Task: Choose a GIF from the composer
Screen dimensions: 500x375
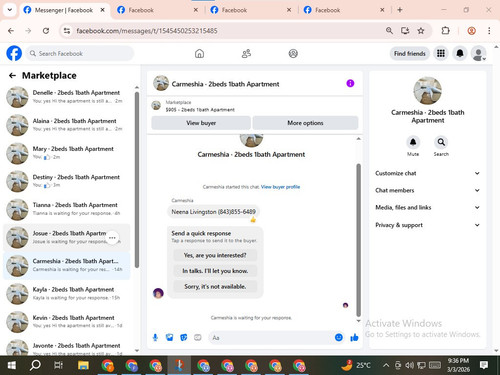Action: pos(198,338)
